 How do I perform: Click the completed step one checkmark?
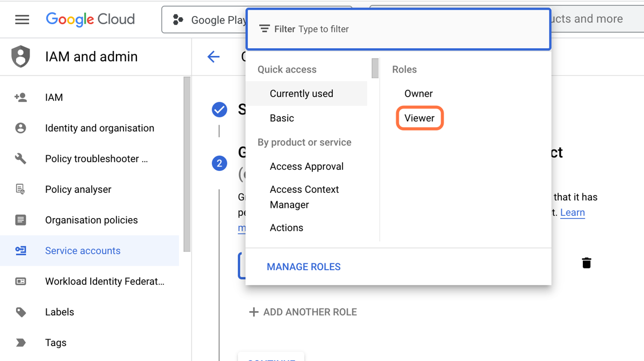tap(219, 110)
